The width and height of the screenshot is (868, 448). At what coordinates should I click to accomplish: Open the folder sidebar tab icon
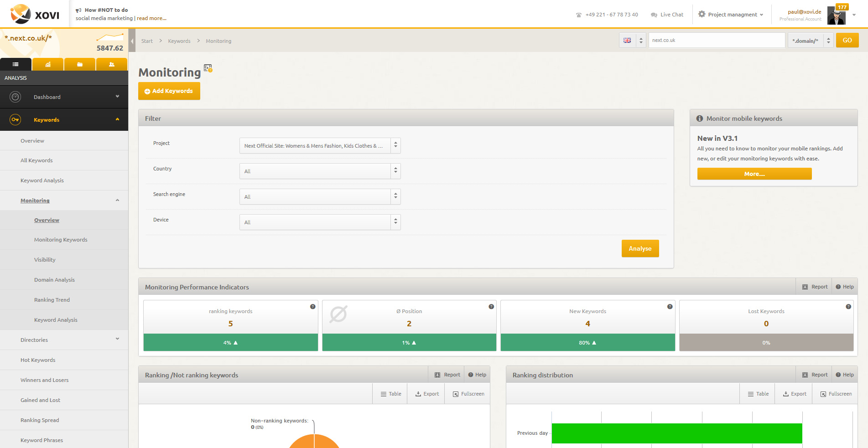(x=80, y=64)
